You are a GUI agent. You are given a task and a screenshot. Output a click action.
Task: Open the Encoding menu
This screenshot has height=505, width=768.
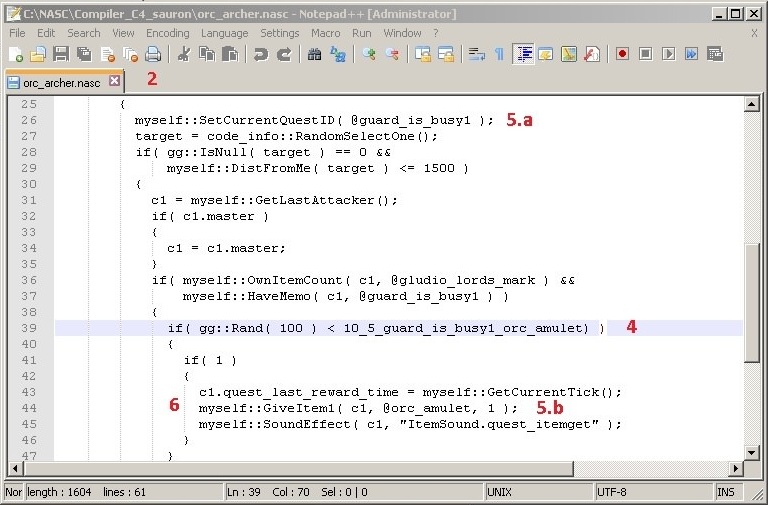click(168, 33)
